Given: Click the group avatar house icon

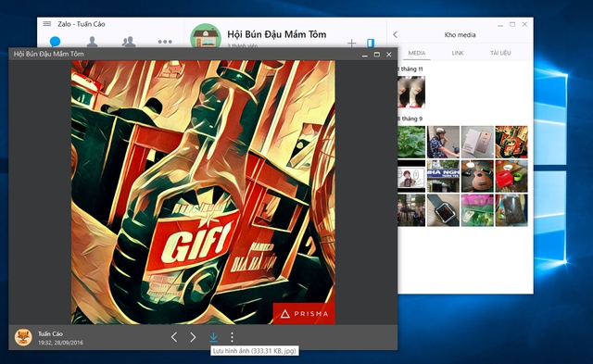Looking at the screenshot, I should [206, 36].
